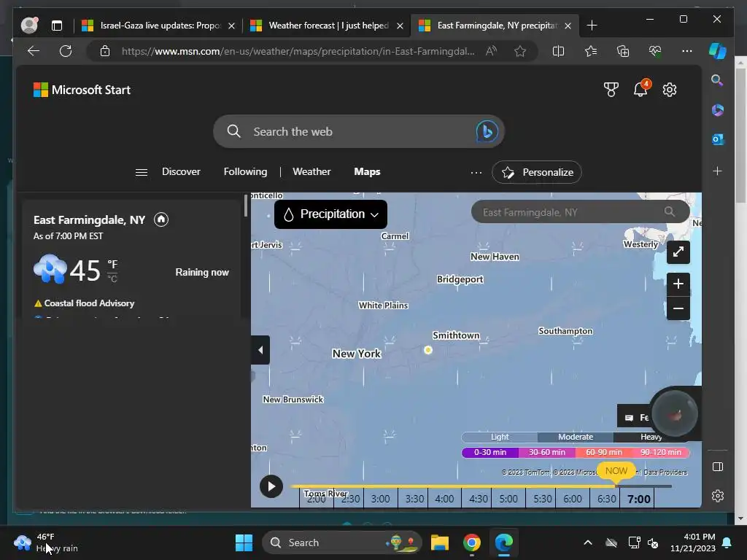Open Microsoft Rewards trophy icon
This screenshot has width=747, height=560.
[x=611, y=90]
